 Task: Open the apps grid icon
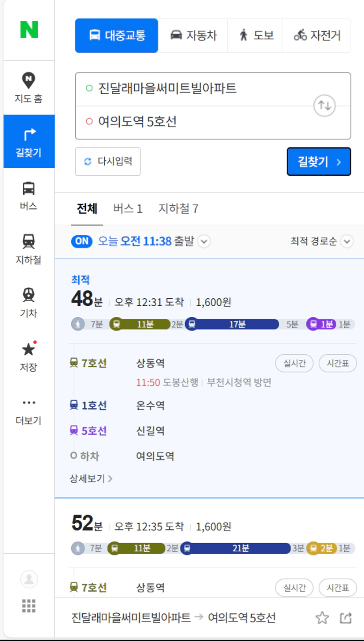pyautogui.click(x=29, y=606)
